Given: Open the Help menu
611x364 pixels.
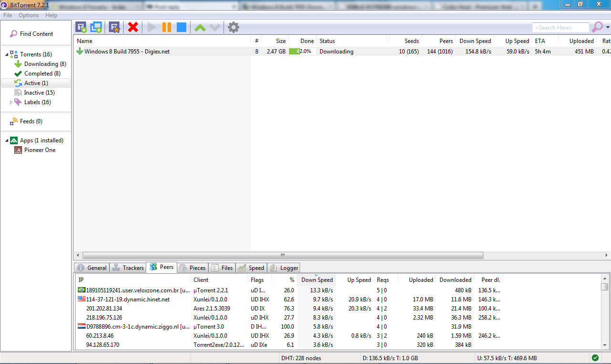Looking at the screenshot, I should 51,15.
